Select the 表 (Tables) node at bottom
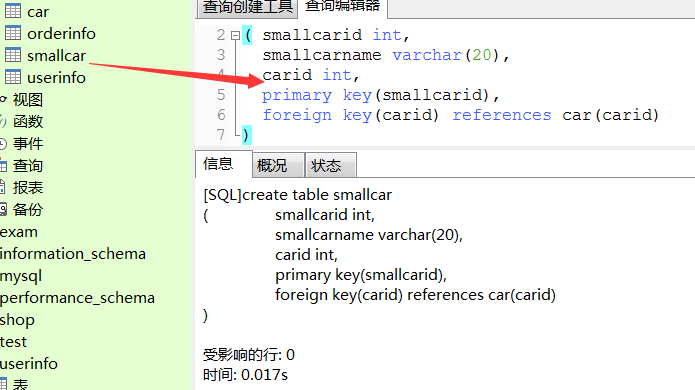695x390 pixels. point(20,385)
